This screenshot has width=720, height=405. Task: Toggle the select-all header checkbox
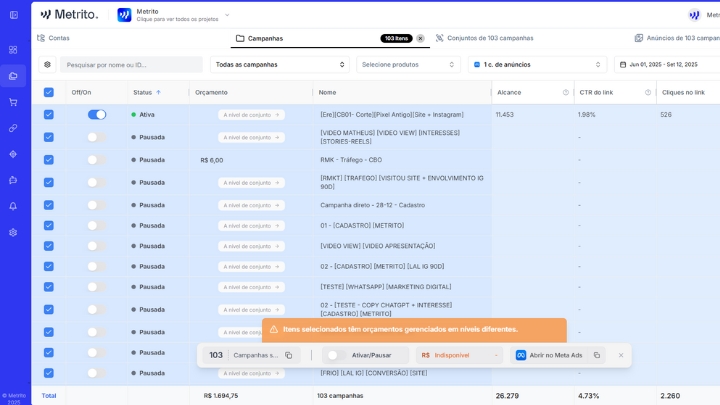pyautogui.click(x=49, y=92)
